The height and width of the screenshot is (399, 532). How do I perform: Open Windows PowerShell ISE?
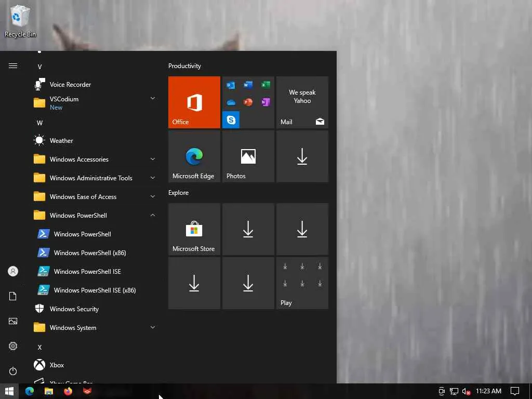95,271
